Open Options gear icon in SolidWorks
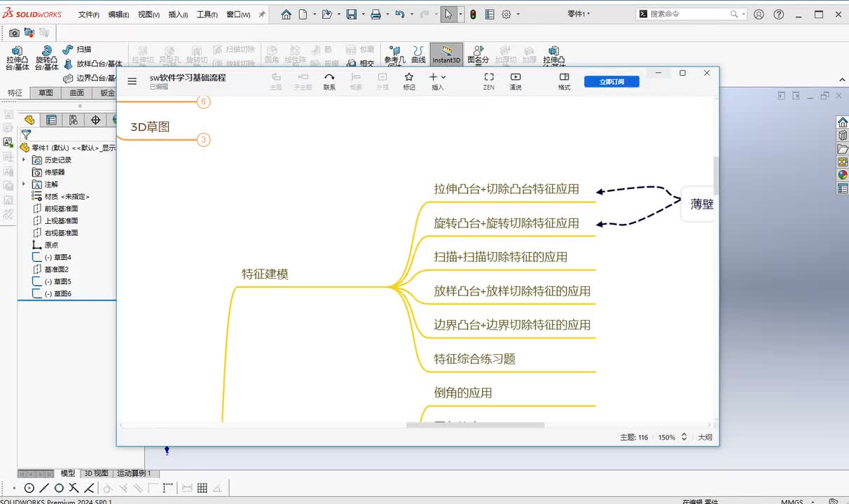This screenshot has width=849, height=504. (506, 14)
